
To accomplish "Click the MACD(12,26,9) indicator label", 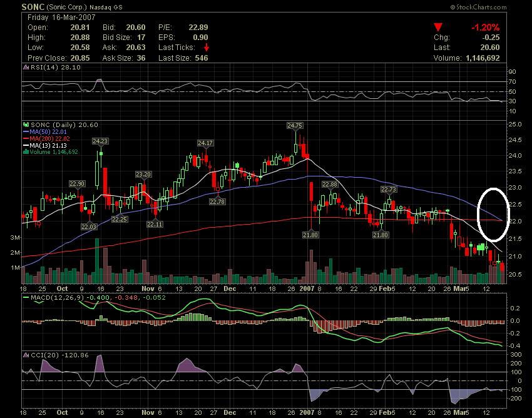I will [x=58, y=298].
